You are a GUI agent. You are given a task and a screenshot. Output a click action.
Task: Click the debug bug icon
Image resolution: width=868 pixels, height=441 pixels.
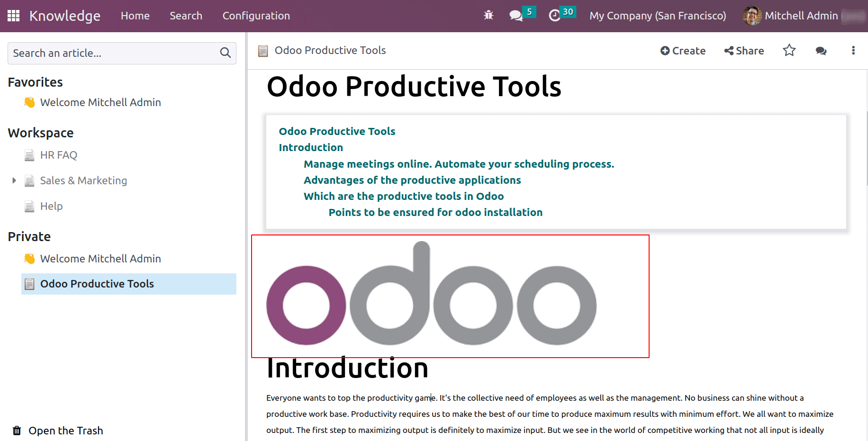tap(488, 16)
